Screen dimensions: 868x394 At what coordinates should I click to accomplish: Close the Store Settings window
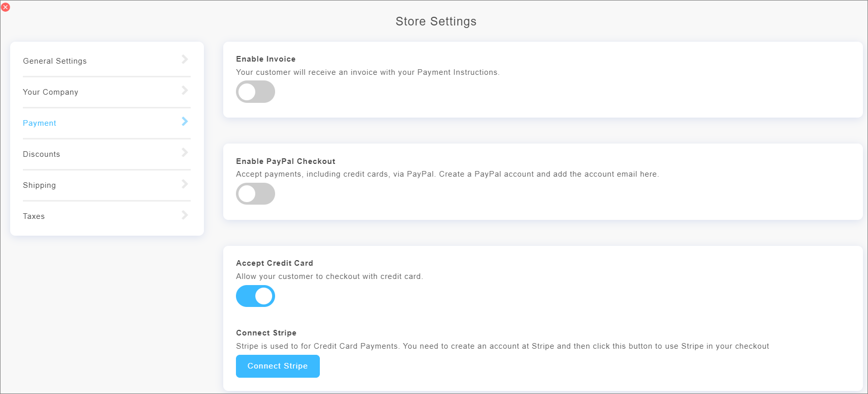click(x=6, y=7)
